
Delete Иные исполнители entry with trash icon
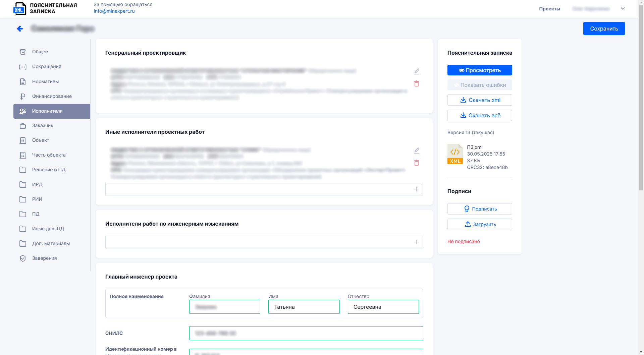[417, 163]
